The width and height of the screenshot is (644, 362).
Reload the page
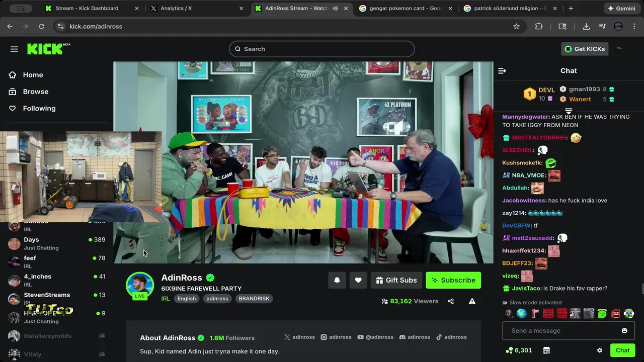coord(42,26)
